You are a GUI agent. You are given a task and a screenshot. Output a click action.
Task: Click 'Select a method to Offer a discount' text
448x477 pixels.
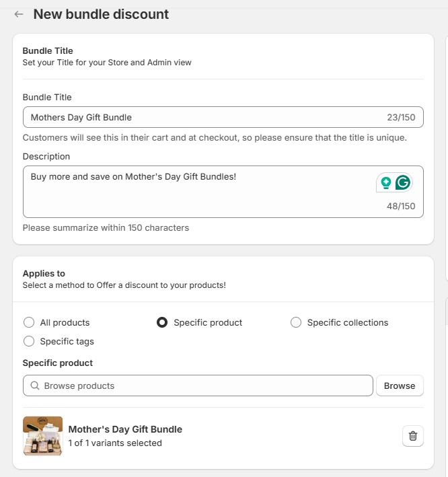coord(124,285)
